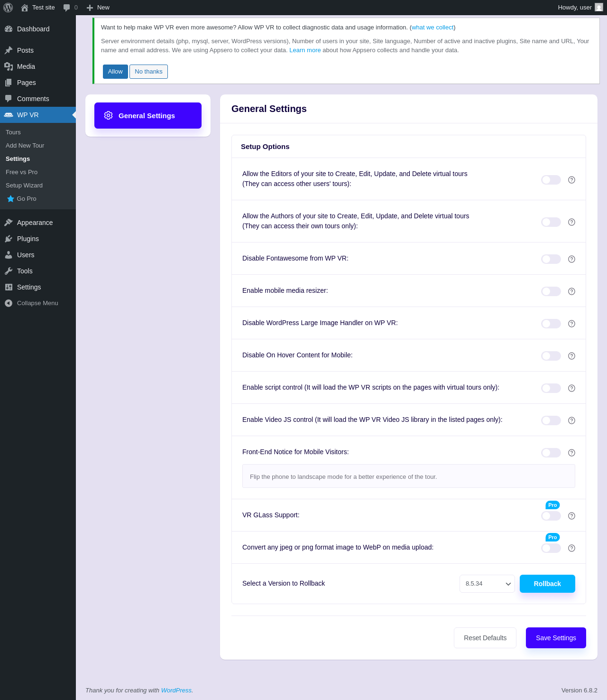This screenshot has height=700, width=607.
Task: Click the Pages sidebar icon
Action: click(x=9, y=83)
